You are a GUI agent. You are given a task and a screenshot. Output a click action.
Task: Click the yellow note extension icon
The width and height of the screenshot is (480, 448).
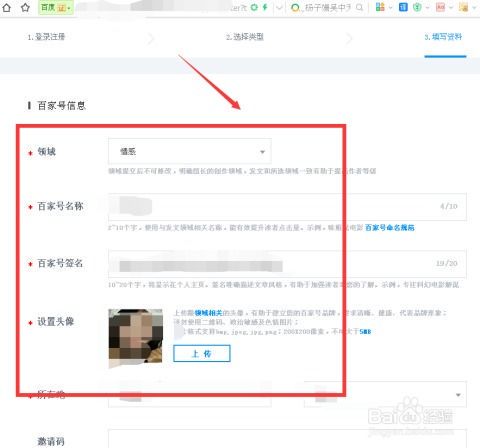coord(463,7)
